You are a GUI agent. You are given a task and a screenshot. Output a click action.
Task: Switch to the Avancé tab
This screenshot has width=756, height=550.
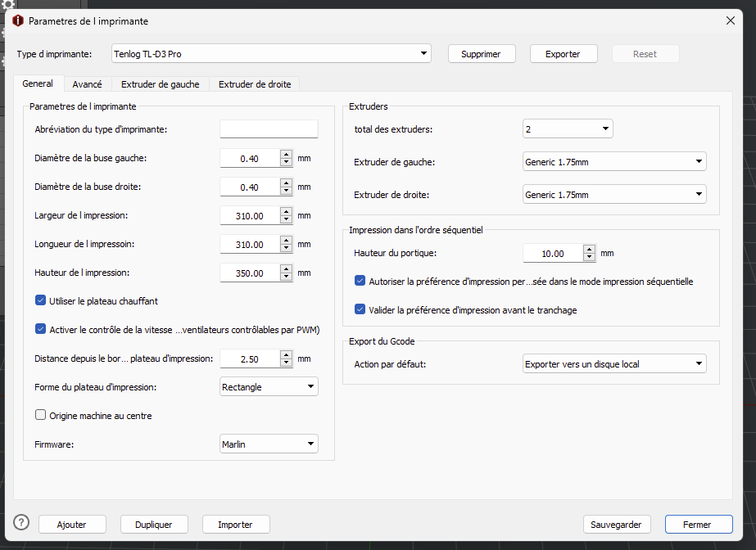click(88, 84)
